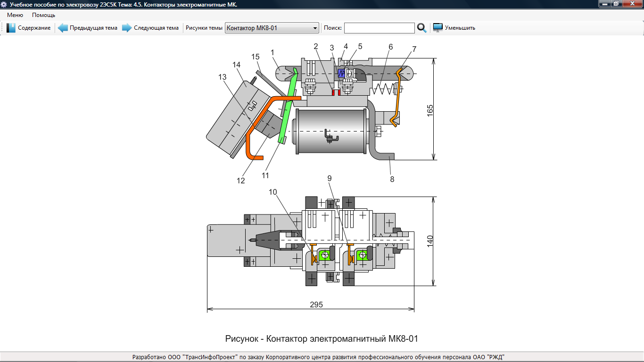Click the 165 height dimension label

(x=430, y=111)
